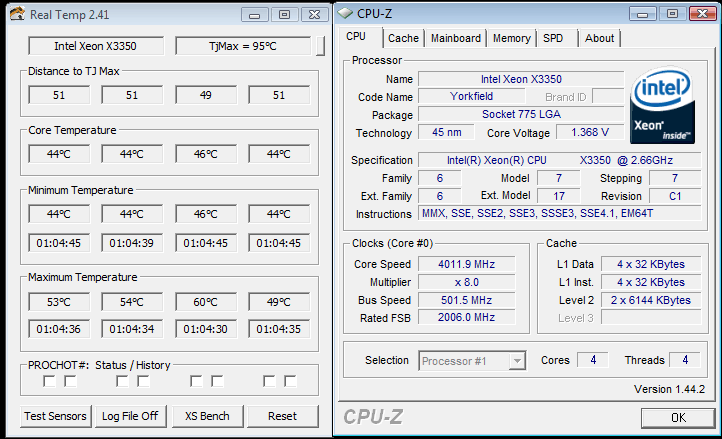This screenshot has width=722, height=439.
Task: Show the About tab
Action: tap(600, 38)
